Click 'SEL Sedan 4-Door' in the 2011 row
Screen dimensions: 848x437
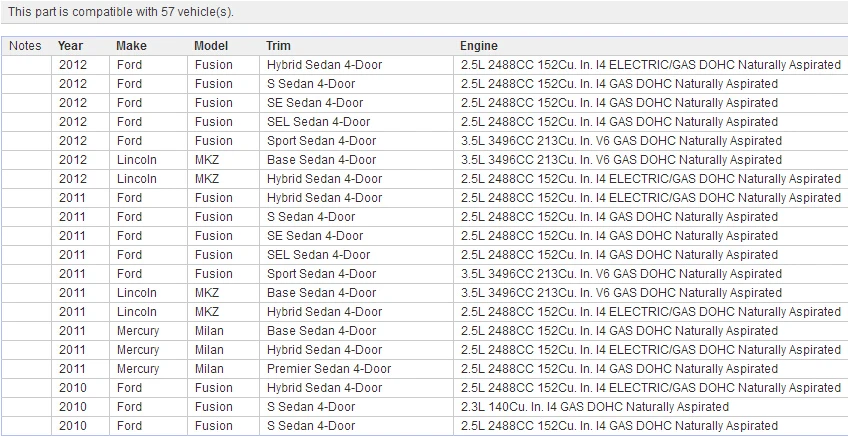point(319,255)
